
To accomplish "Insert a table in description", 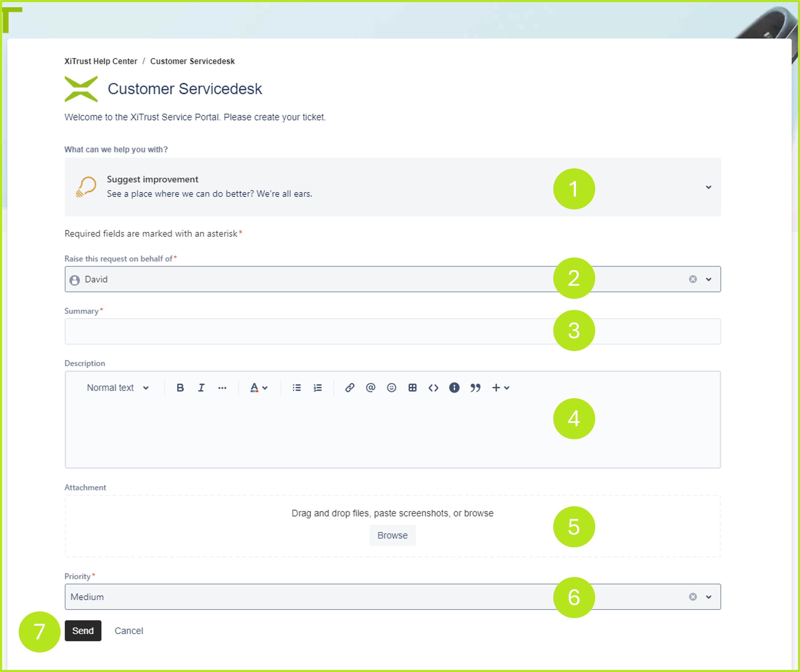I will point(412,388).
